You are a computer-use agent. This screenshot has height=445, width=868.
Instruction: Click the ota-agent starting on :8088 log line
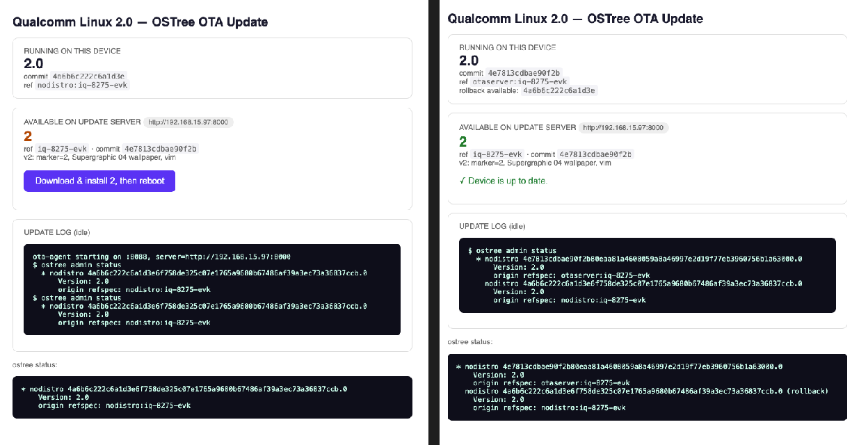click(x=161, y=257)
